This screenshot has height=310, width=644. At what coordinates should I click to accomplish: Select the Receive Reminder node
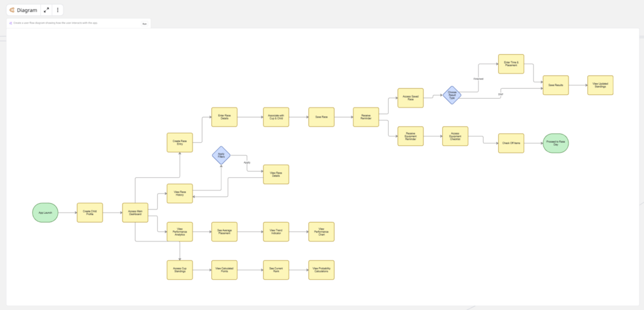(365, 116)
